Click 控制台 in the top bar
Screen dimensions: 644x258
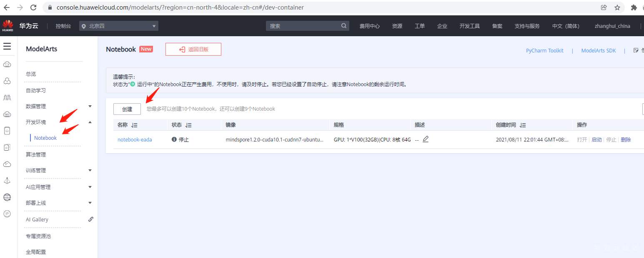[63, 26]
